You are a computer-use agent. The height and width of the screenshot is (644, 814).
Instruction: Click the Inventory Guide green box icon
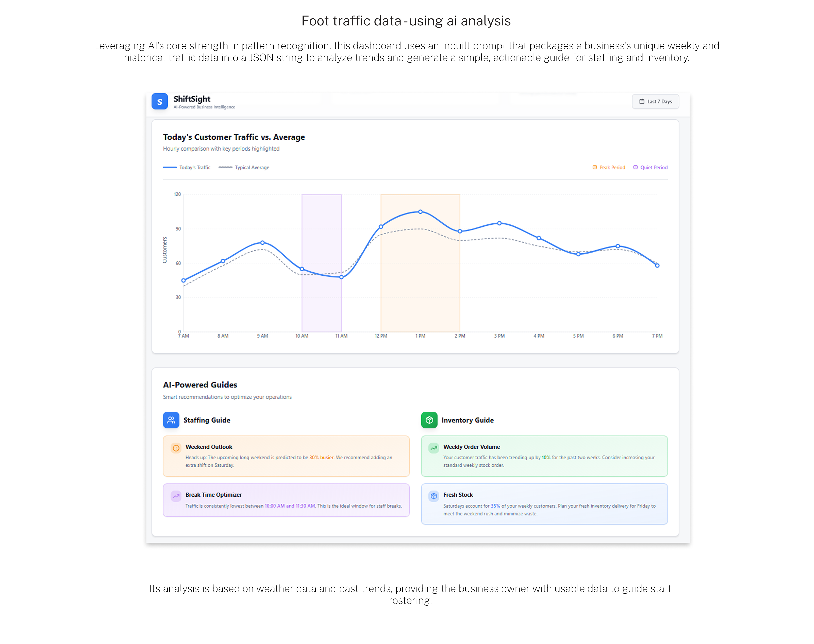429,420
